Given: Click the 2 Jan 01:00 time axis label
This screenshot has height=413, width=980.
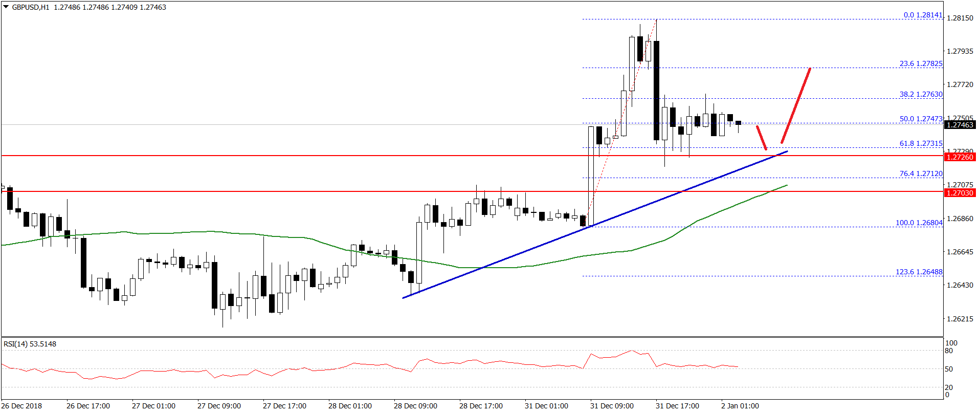Looking at the screenshot, I should coord(740,406).
